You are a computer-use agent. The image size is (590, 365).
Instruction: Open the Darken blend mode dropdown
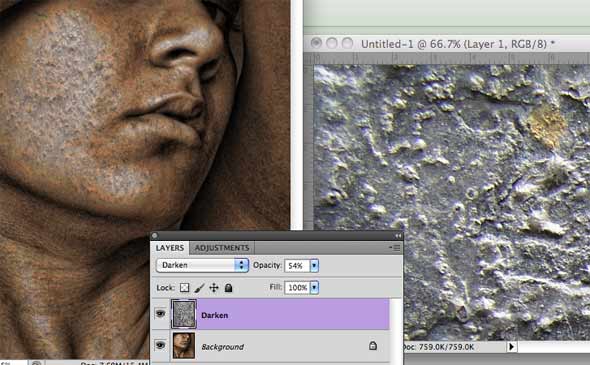202,265
